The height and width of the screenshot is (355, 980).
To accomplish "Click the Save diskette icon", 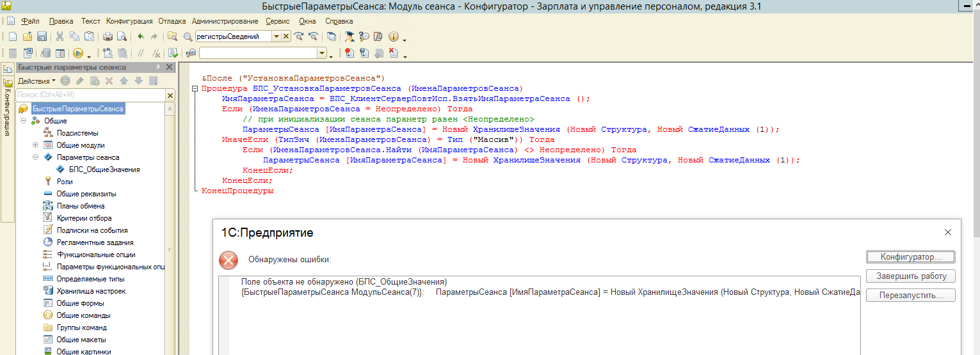I will (x=42, y=36).
